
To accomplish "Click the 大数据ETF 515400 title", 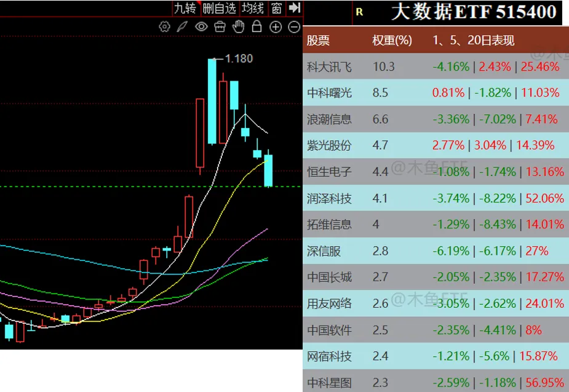I will point(474,12).
